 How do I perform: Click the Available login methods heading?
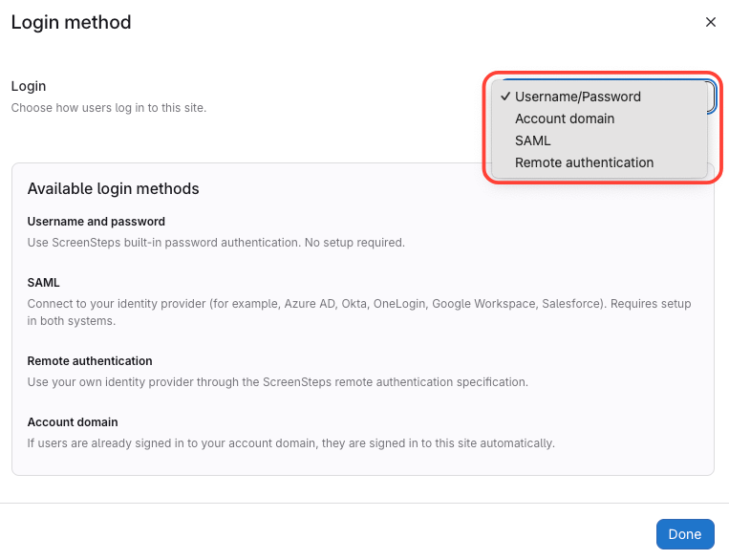click(113, 188)
